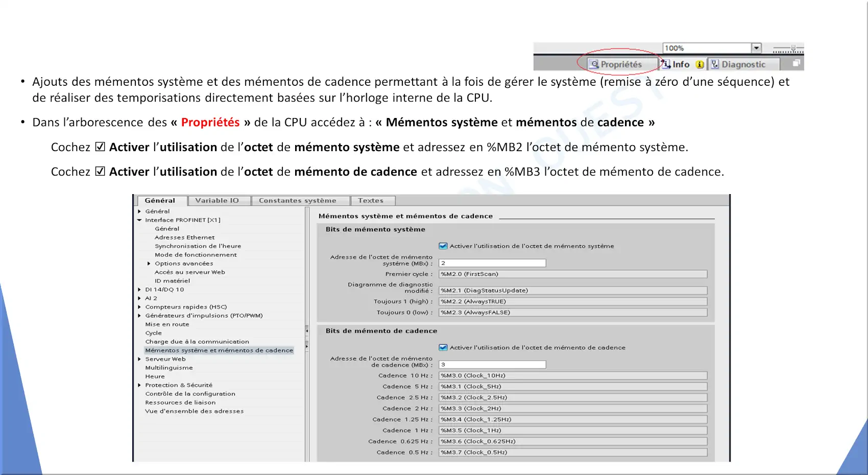Click the %M3.0 (Clock_10Hz) field
Screen dimensions: 868x475
point(573,376)
